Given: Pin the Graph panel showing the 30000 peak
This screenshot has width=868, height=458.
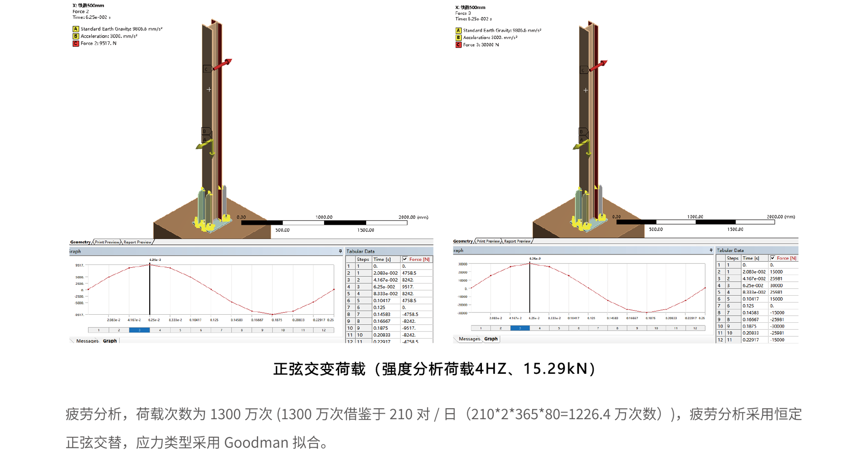Looking at the screenshot, I should click(x=711, y=250).
